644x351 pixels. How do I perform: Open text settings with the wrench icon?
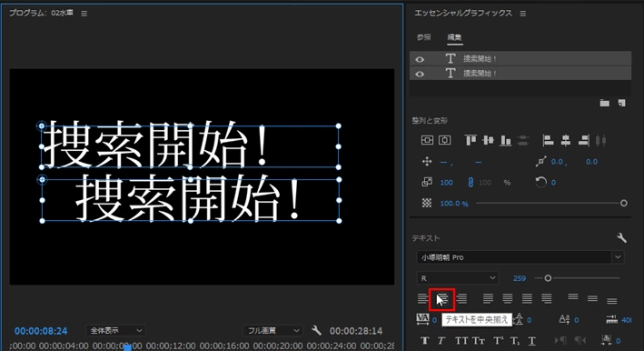(x=621, y=237)
